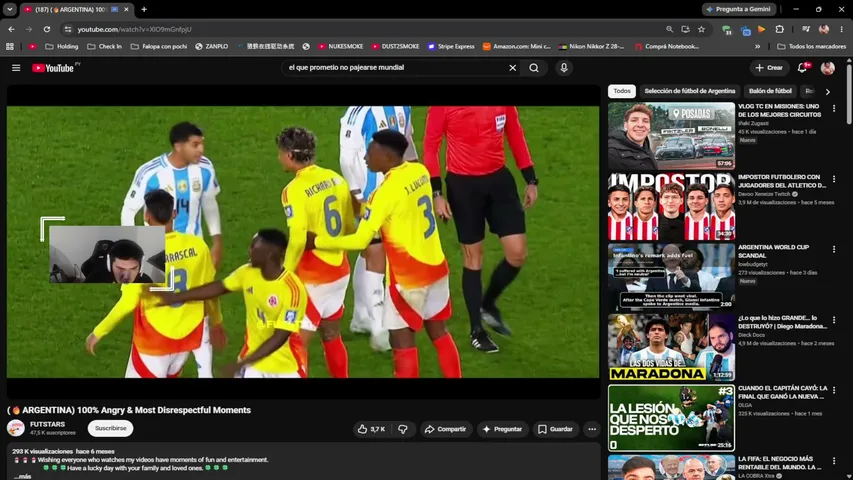The width and height of the screenshot is (853, 480).
Task: View site information icon in address bar
Action: pos(67,29)
